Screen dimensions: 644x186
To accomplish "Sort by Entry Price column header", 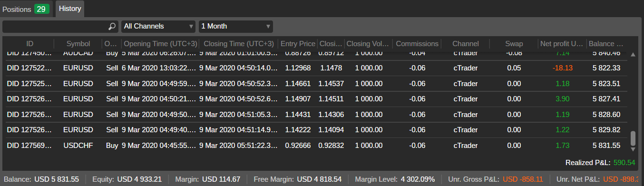I will pyautogui.click(x=298, y=44).
